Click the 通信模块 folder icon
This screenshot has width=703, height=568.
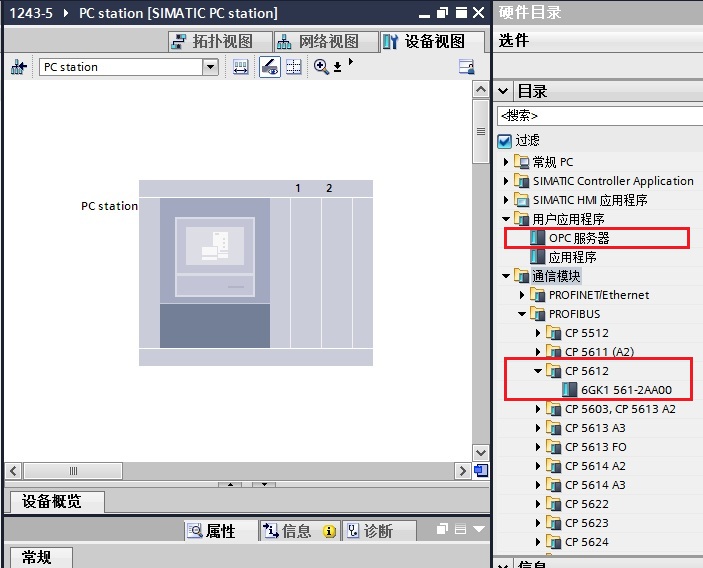[521, 276]
